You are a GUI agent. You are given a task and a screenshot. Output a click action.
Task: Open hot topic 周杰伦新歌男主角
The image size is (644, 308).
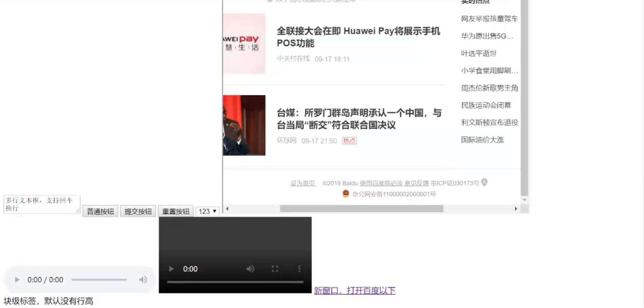[489, 88]
